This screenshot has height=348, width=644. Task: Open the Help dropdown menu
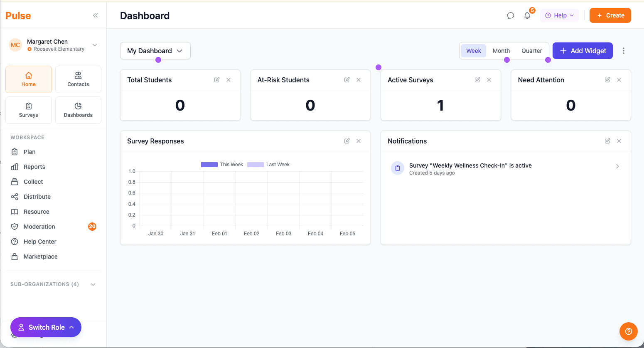point(559,15)
